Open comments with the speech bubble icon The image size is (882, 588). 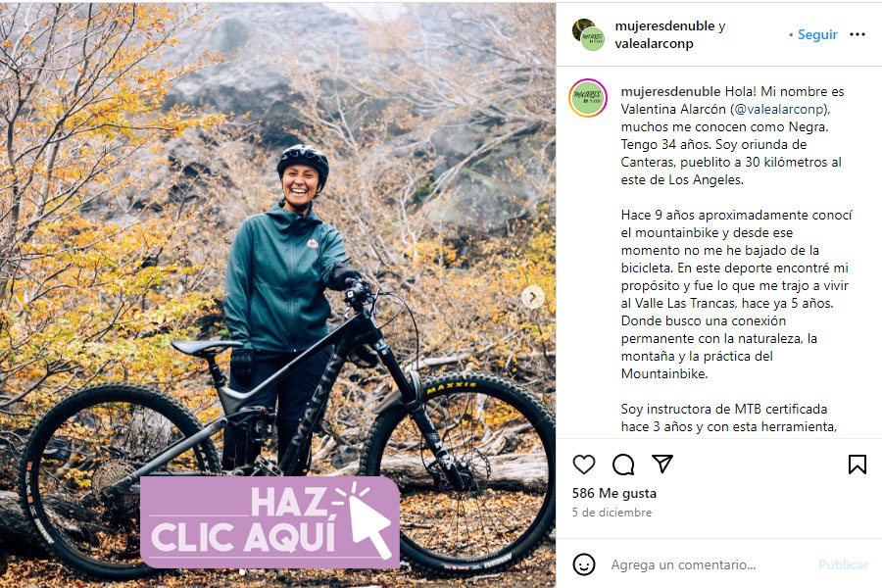[x=623, y=465]
